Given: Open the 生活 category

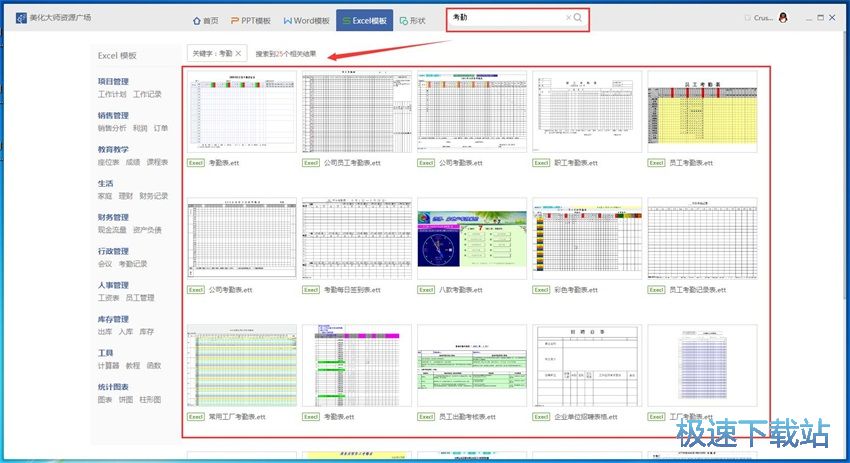Looking at the screenshot, I should (x=106, y=183).
